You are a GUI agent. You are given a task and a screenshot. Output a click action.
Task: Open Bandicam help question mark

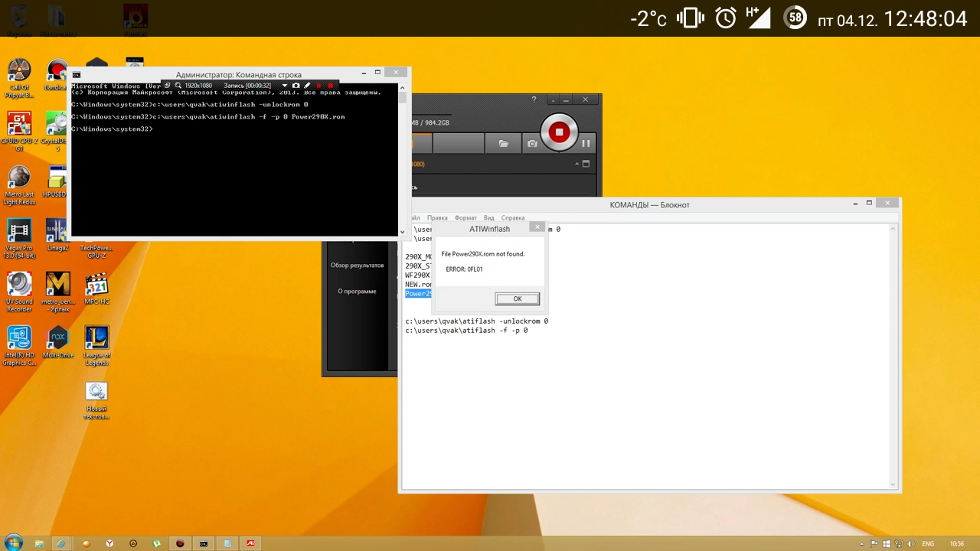coord(534,99)
